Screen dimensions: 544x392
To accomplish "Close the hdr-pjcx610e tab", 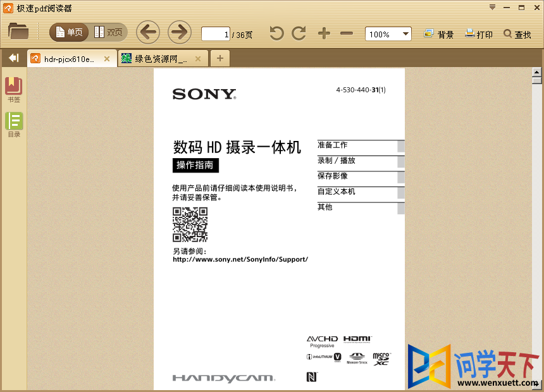I will (107, 59).
